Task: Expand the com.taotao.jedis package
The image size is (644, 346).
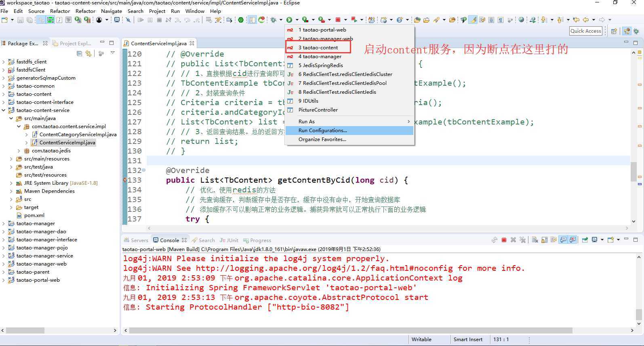Action: click(x=19, y=151)
